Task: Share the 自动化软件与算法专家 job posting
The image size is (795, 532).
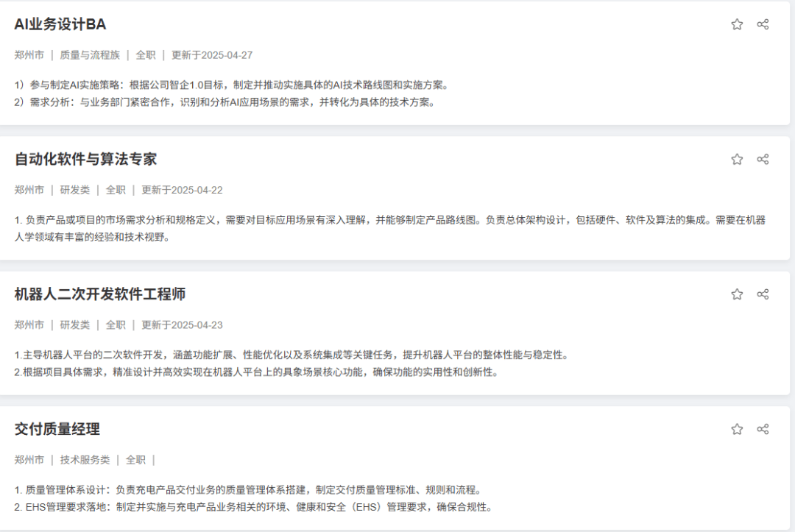Action: click(x=763, y=159)
